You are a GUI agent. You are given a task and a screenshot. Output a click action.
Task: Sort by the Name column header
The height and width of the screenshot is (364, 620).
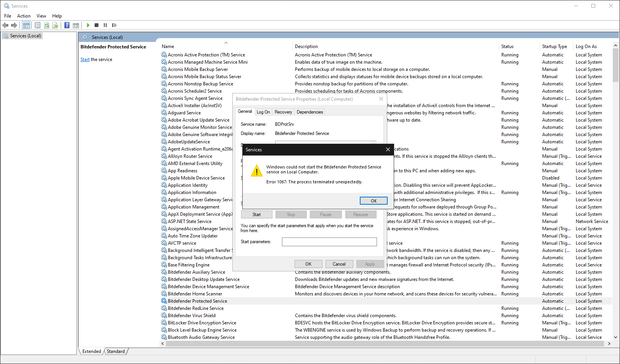coord(226,47)
